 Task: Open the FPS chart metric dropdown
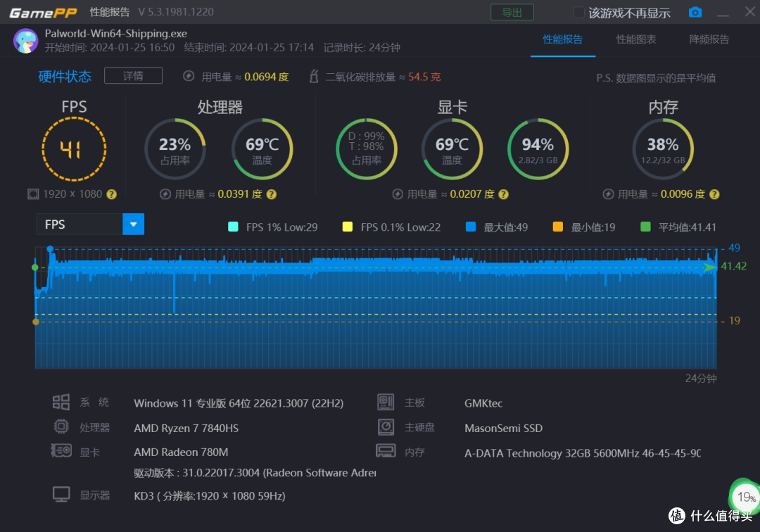[90, 224]
